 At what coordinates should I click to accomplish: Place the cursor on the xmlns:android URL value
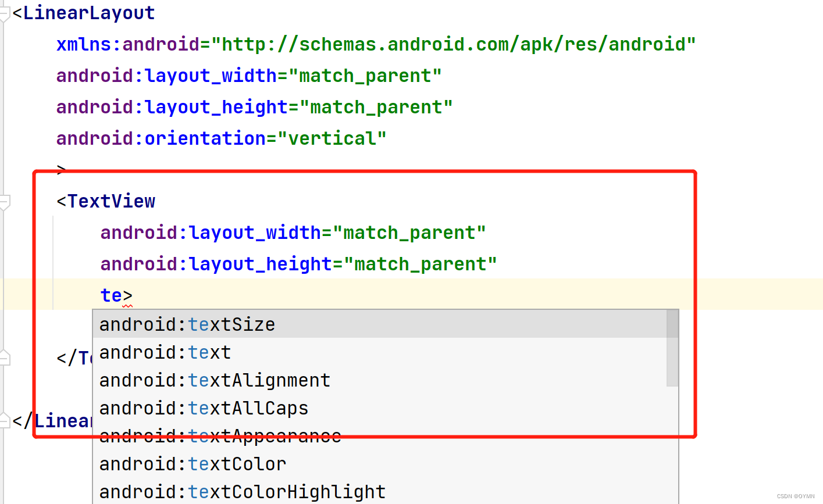point(454,44)
